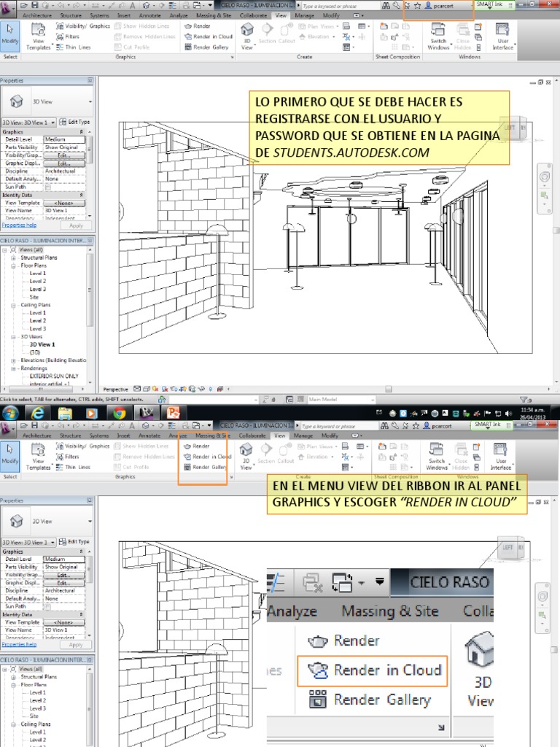Click Communication Center binoculars icon in top title bar
This screenshot has height=747, width=560.
(385, 6)
